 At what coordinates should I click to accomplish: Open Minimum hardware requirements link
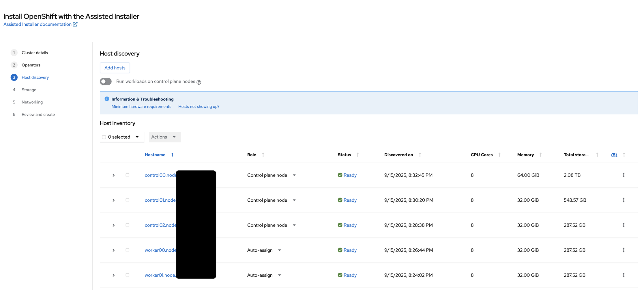141,107
